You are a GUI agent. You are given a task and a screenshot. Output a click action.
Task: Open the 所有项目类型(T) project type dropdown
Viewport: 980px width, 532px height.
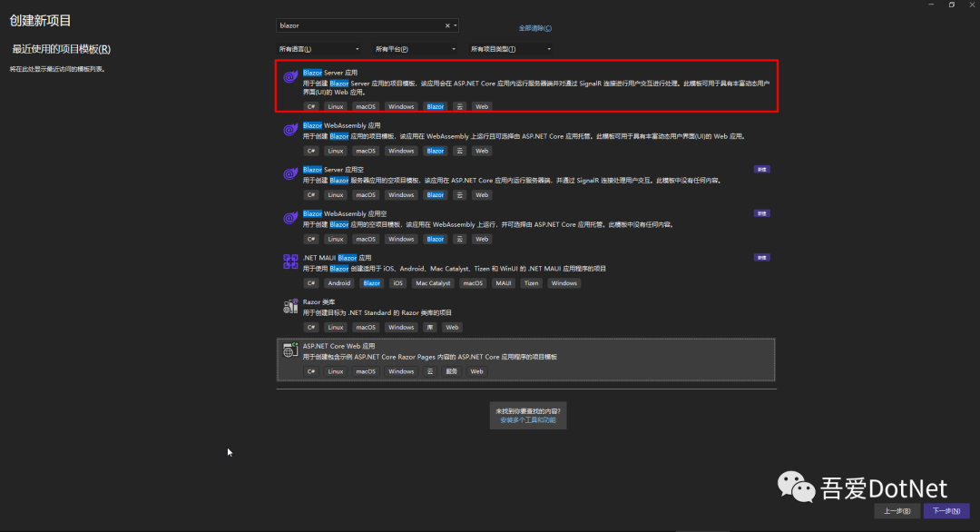[x=511, y=49]
